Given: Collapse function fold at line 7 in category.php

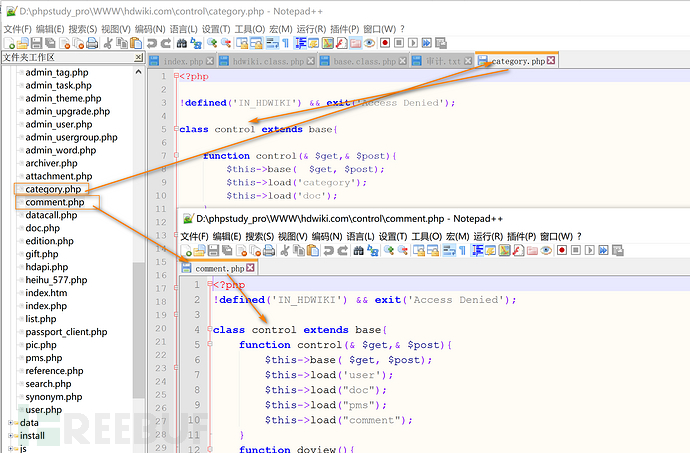Looking at the screenshot, I should tap(176, 155).
